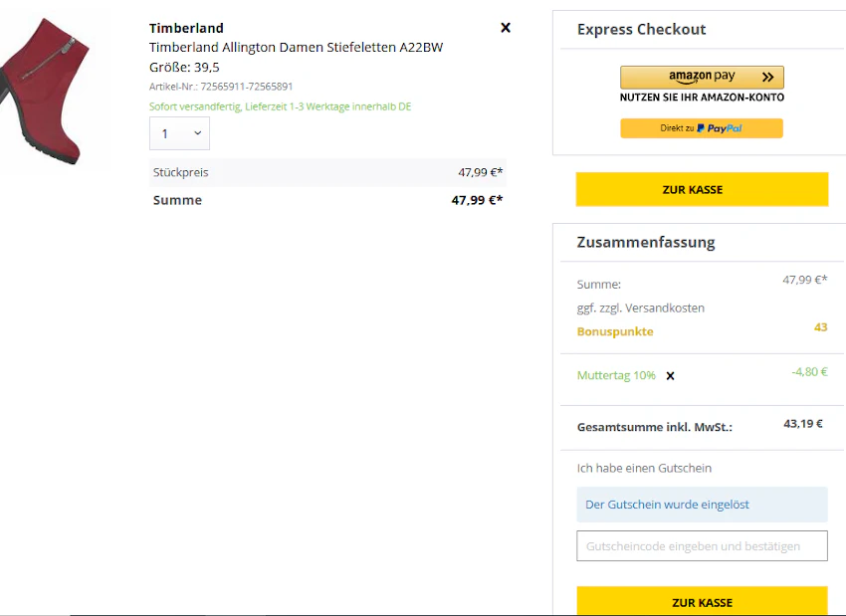Image resolution: width=846 pixels, height=616 pixels.
Task: Open the Timberland Allington Damen Stiefeletten link
Action: [x=297, y=48]
